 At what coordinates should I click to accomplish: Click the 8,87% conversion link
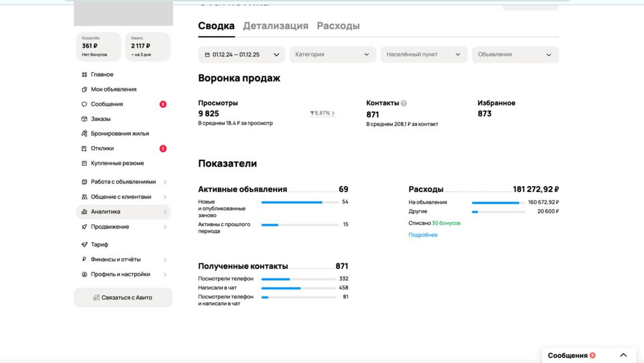[322, 113]
